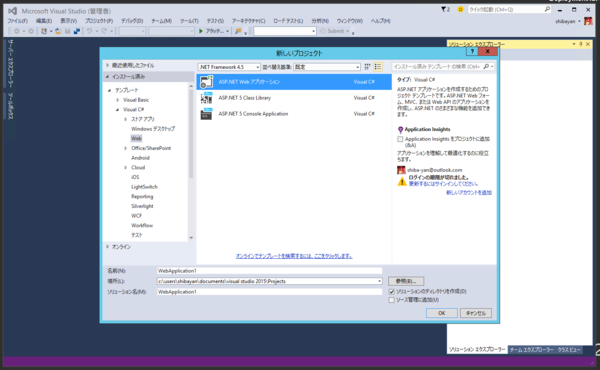The width and height of the screenshot is (600, 370).
Task: Click the search online templates link
Action: pyautogui.click(x=294, y=256)
